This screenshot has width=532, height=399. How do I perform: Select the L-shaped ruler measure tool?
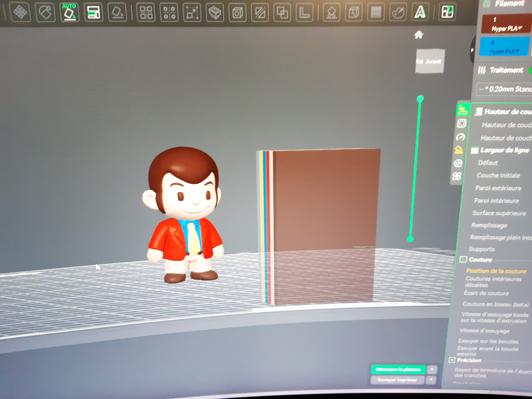pos(304,12)
